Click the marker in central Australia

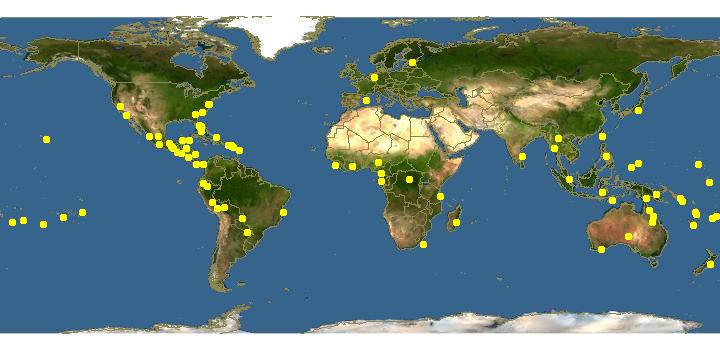[x=629, y=236]
